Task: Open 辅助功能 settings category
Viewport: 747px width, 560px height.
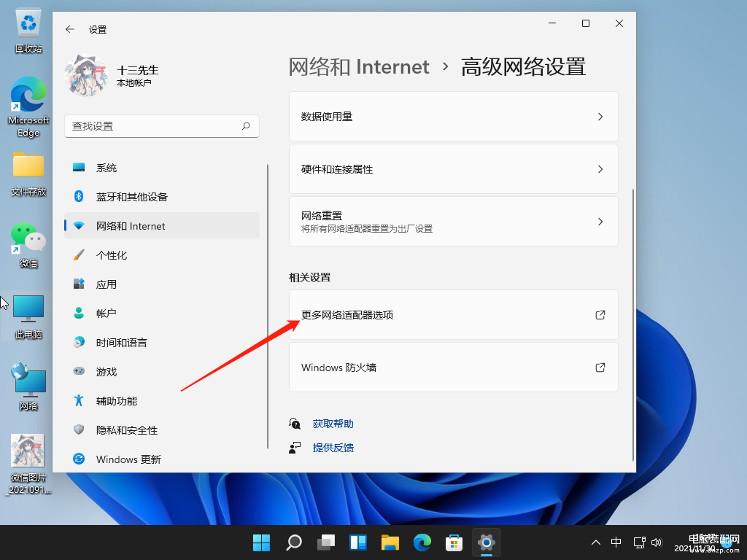Action: [x=162, y=401]
